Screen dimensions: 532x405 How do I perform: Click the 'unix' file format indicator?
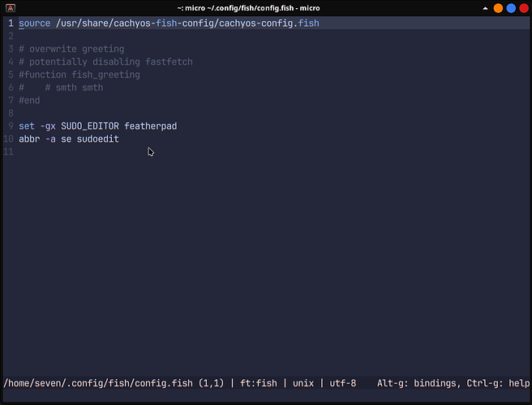tap(303, 383)
